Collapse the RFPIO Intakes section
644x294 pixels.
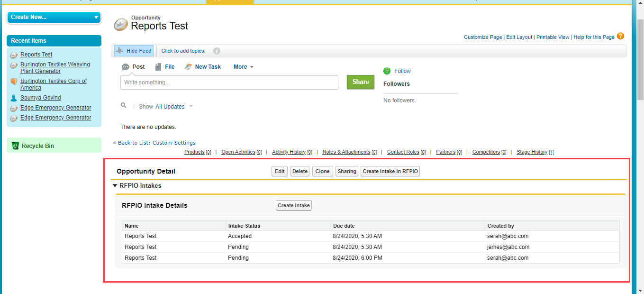pyautogui.click(x=115, y=186)
